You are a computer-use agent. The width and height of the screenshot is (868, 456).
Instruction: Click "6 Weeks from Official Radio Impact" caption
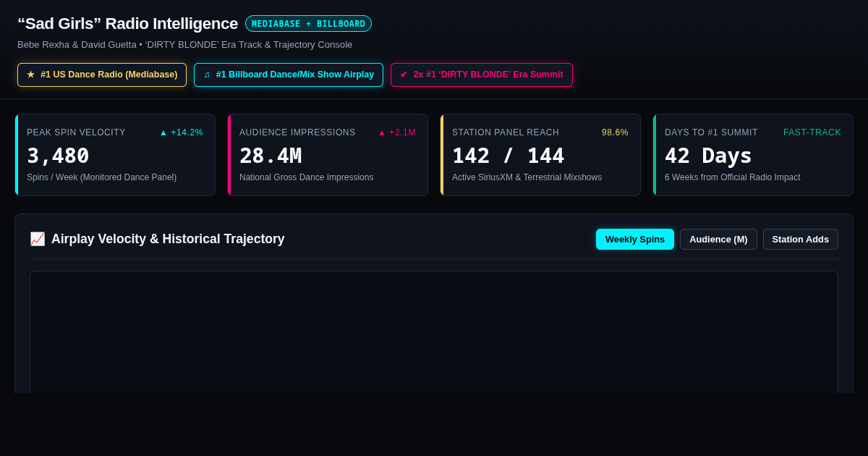coord(733,177)
